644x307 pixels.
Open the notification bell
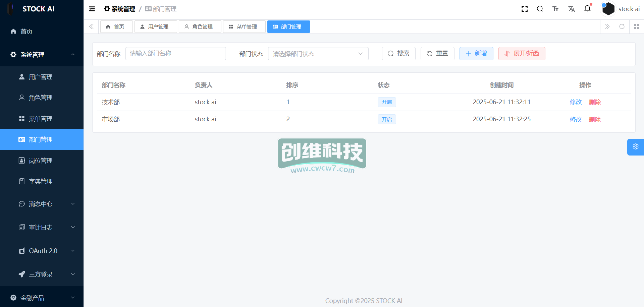pyautogui.click(x=587, y=8)
